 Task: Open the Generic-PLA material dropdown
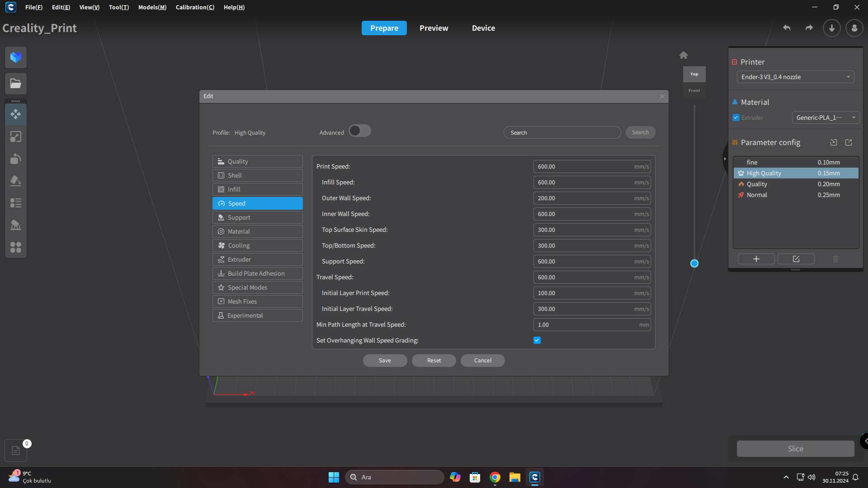tap(826, 117)
